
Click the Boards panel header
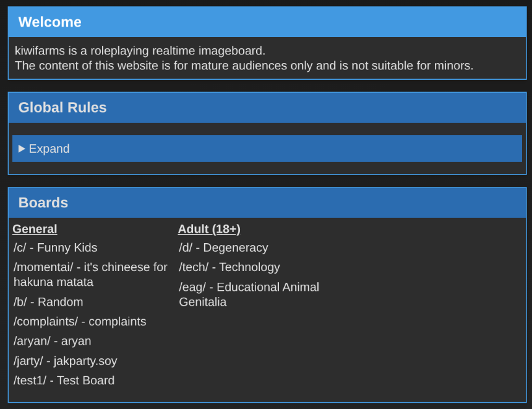pyautogui.click(x=267, y=203)
